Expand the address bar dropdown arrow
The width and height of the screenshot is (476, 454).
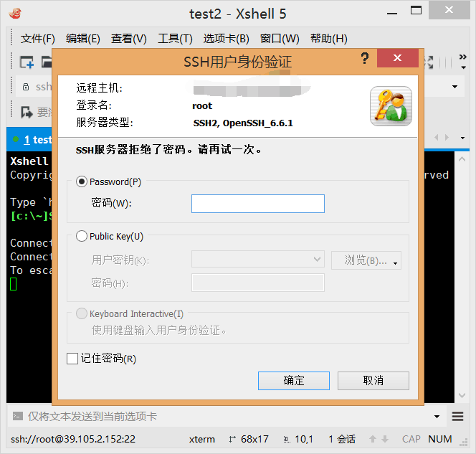[x=454, y=87]
